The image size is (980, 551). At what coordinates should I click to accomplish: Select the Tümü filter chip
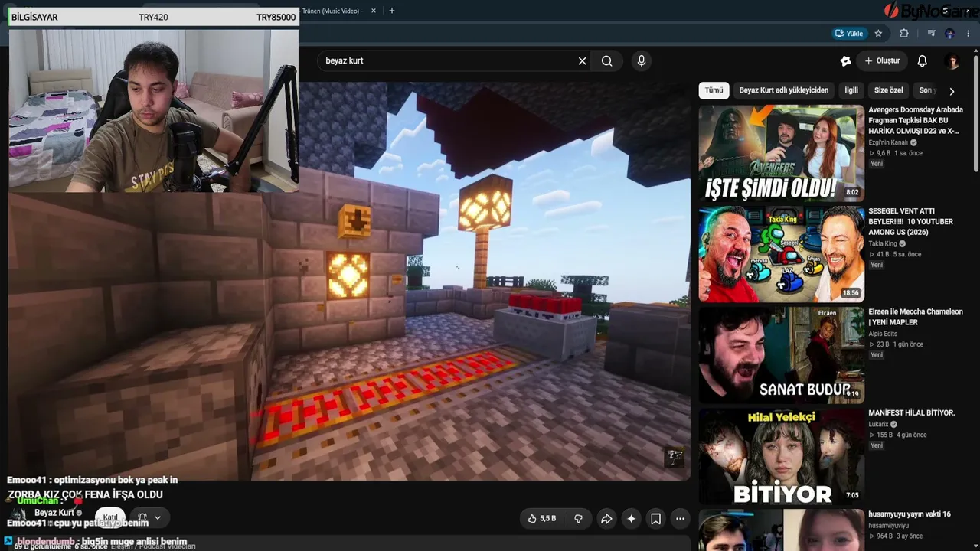(714, 90)
